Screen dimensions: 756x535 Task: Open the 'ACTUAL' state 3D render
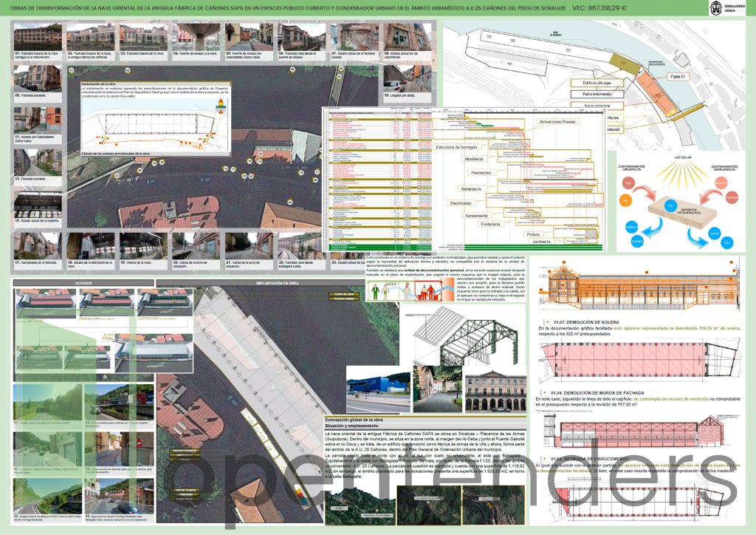tap(46, 304)
